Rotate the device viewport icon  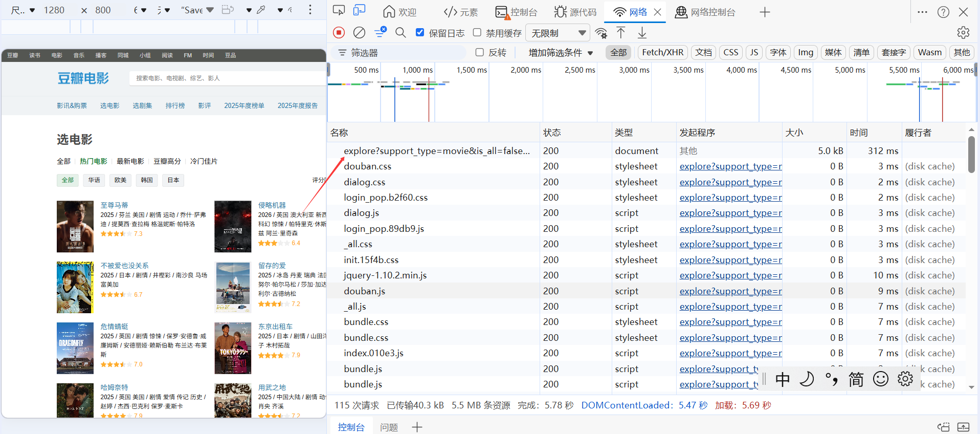[x=228, y=10]
